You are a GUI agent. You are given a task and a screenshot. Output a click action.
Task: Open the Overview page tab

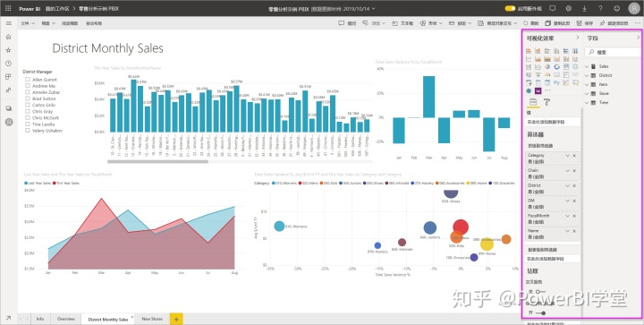click(65, 319)
